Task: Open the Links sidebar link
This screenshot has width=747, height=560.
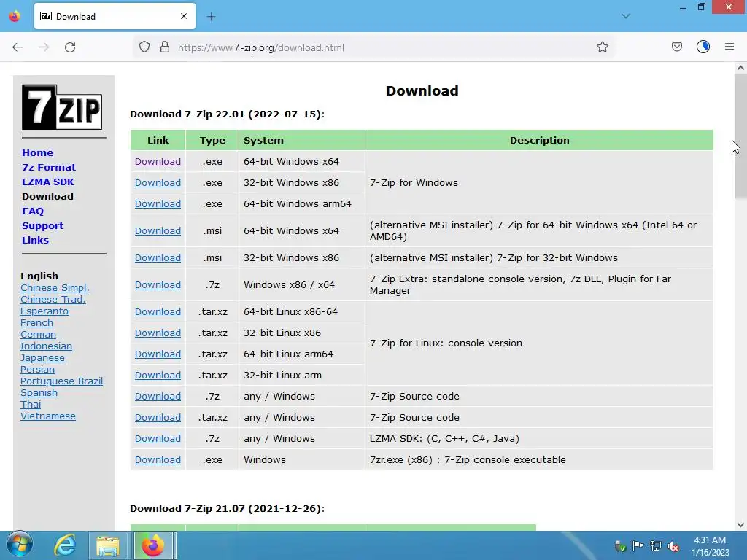Action: [x=35, y=240]
